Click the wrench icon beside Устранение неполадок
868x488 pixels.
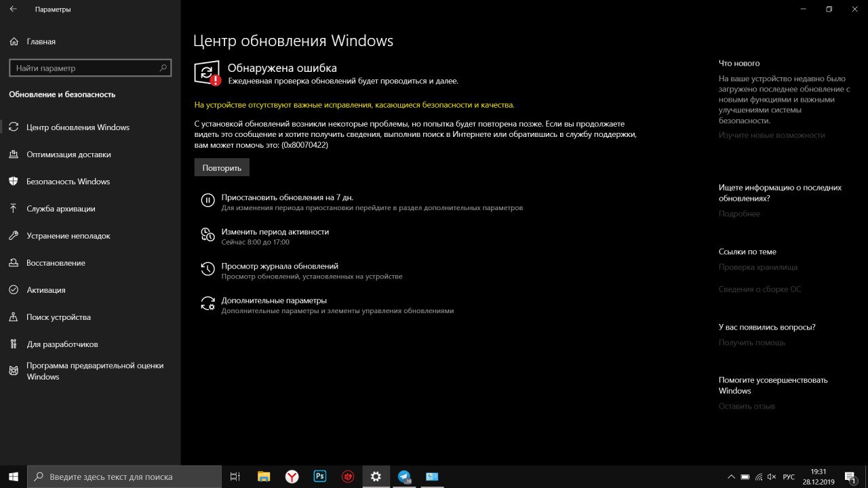point(14,236)
